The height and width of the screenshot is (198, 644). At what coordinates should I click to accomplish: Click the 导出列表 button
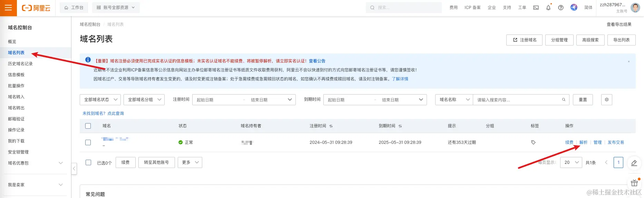point(622,40)
